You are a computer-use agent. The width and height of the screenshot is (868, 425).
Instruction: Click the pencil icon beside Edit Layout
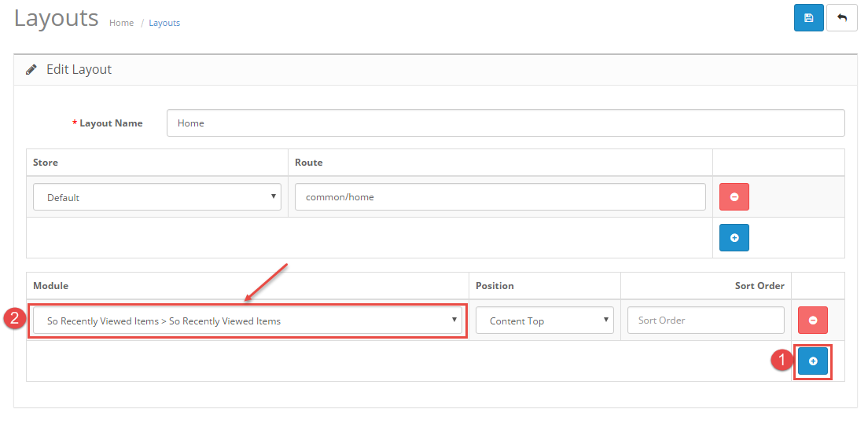point(31,70)
